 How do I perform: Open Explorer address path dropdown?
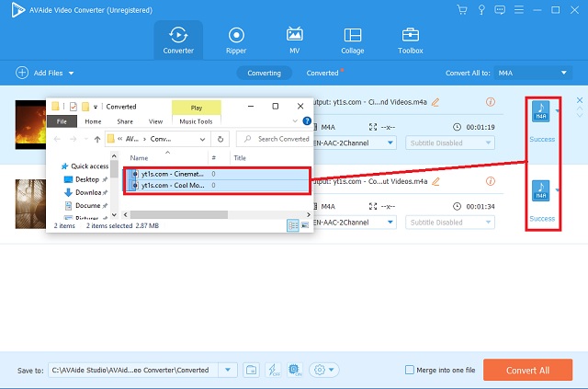pyautogui.click(x=202, y=139)
